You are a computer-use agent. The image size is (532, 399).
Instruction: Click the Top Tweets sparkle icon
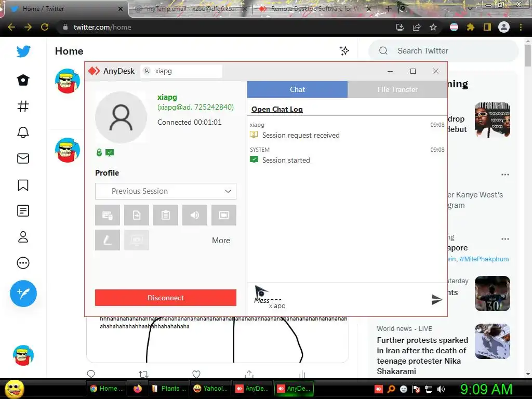[x=344, y=50]
